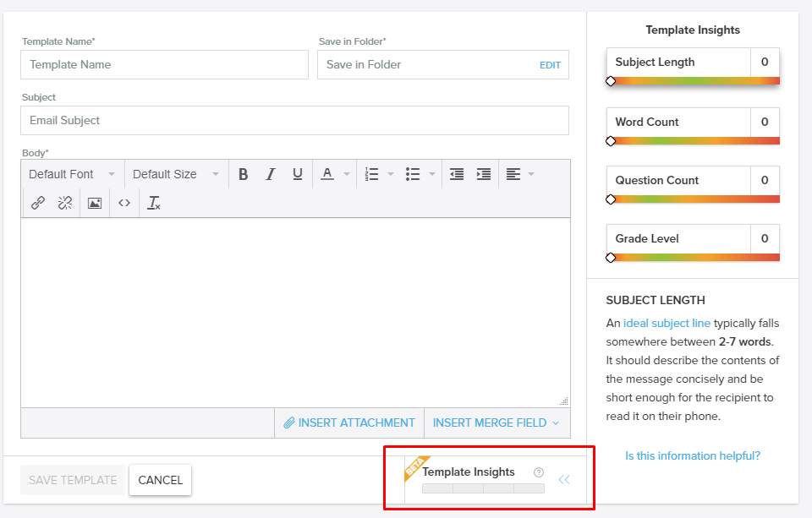The image size is (812, 518).
Task: Insert an image into the body
Action: [95, 203]
